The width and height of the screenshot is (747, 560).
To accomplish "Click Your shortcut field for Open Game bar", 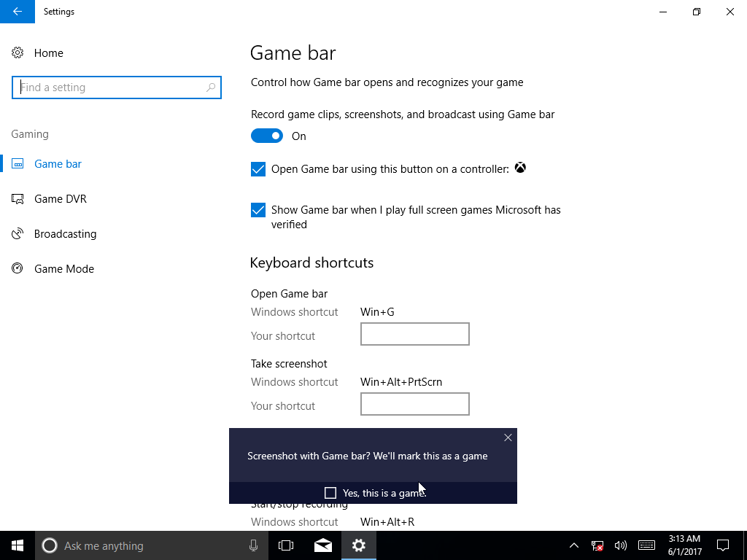I will pos(415,334).
